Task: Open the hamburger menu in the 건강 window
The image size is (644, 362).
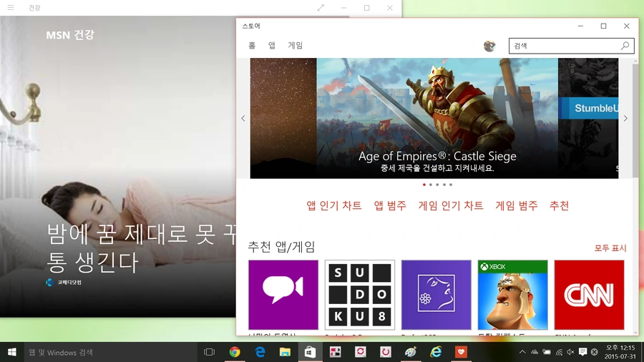Action: coord(11,7)
